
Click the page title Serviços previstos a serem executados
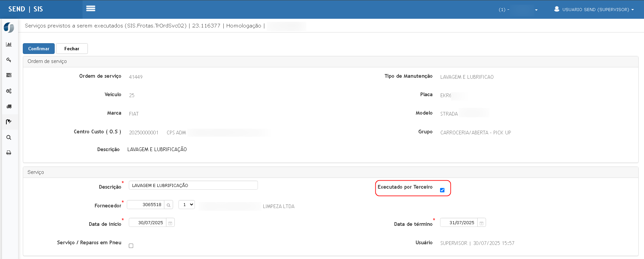[74, 26]
